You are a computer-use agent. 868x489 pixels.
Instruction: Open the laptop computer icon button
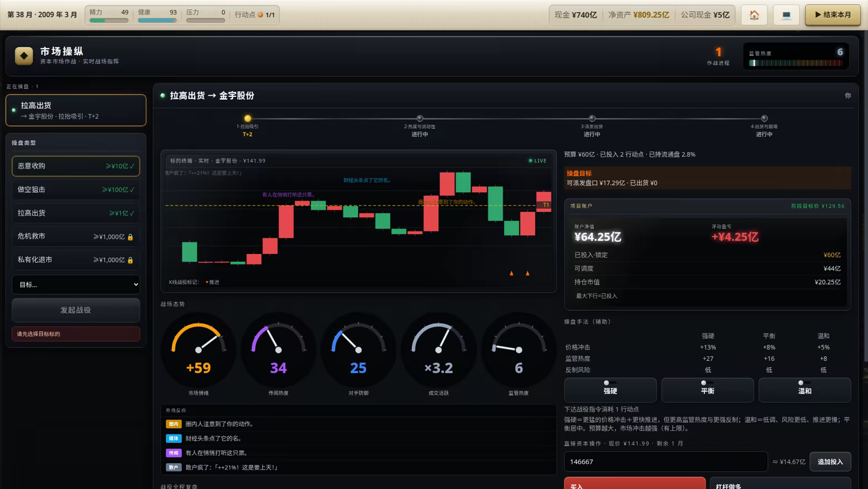click(786, 15)
